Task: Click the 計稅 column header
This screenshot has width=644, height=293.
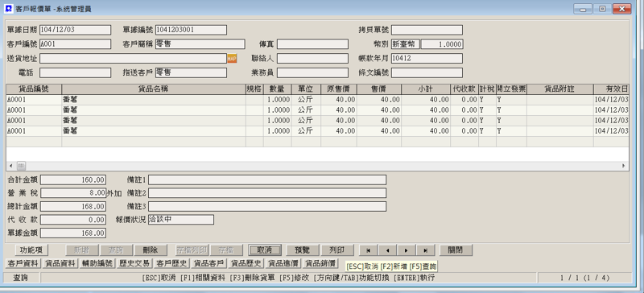Action: (x=487, y=89)
